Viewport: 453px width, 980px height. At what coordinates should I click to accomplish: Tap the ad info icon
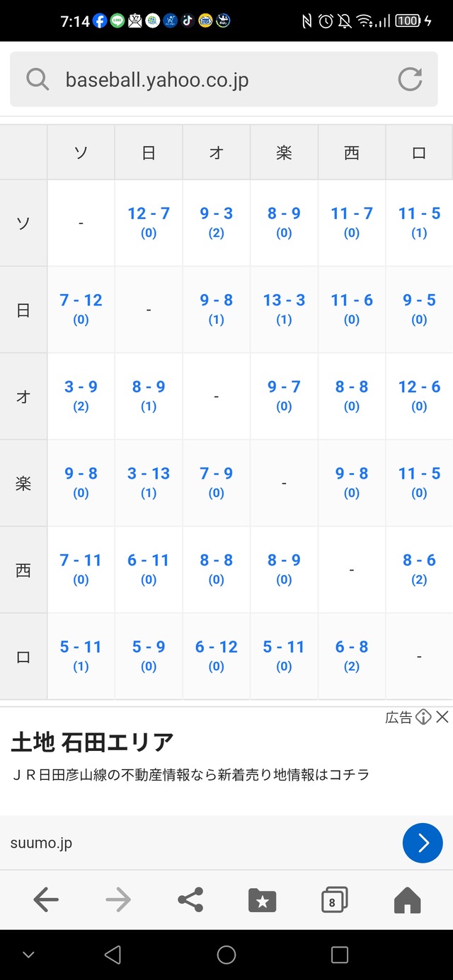click(x=423, y=717)
